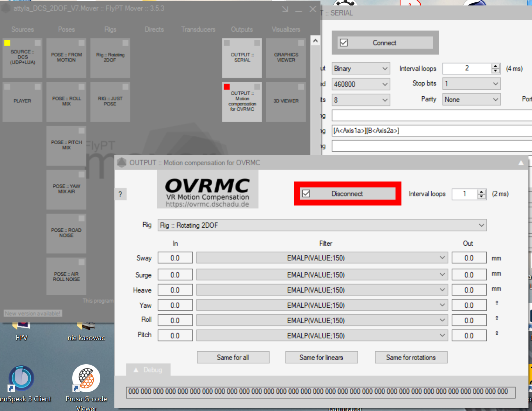Open the POSE :: ROLL MIX tile

(66, 101)
